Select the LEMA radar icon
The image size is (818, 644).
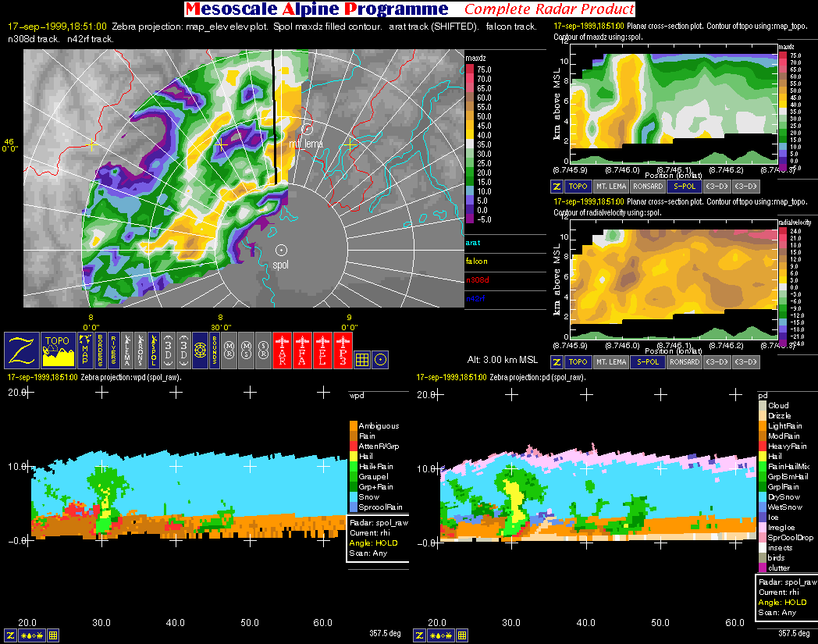pyautogui.click(x=128, y=350)
